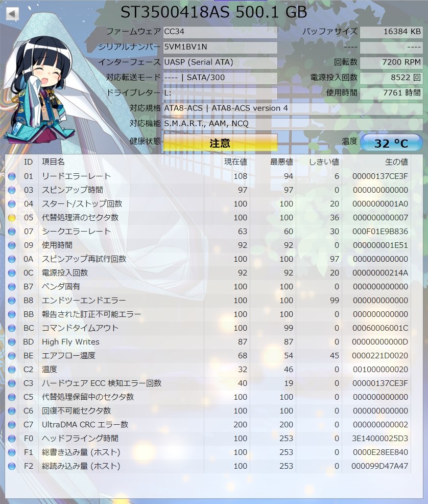Click the 32 °C temperature button

point(391,143)
